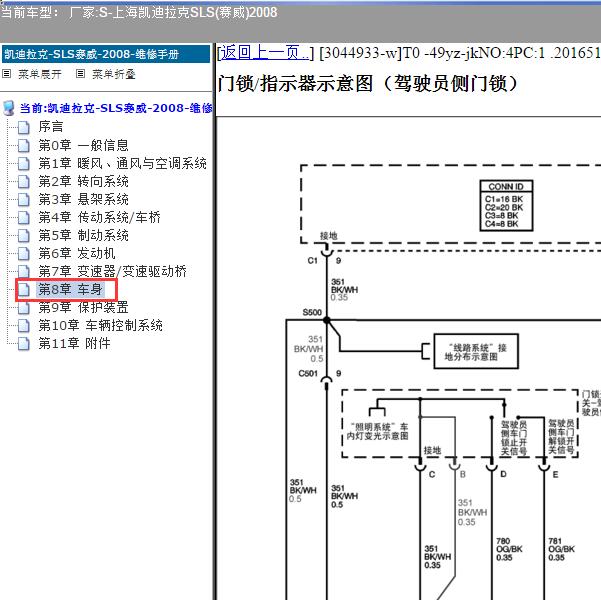
Task: Open "照明系统"车内灯变光示意图 reference
Action: tap(378, 431)
